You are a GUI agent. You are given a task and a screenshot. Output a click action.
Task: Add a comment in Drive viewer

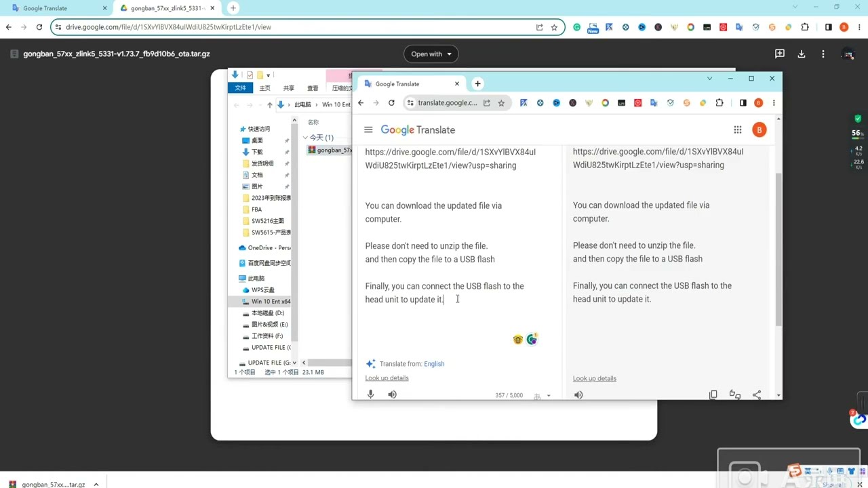click(x=780, y=54)
